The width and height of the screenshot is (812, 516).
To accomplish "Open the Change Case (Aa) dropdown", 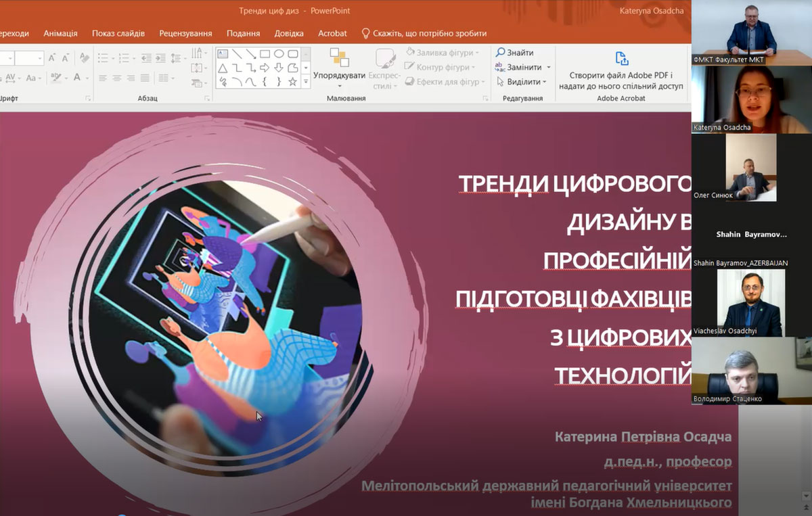I will coord(34,78).
